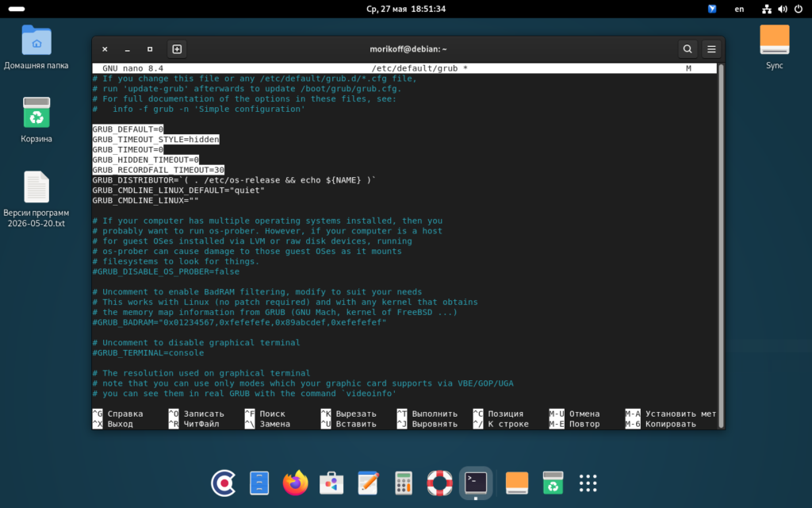Click the ^G Справка shortcut

(x=117, y=414)
